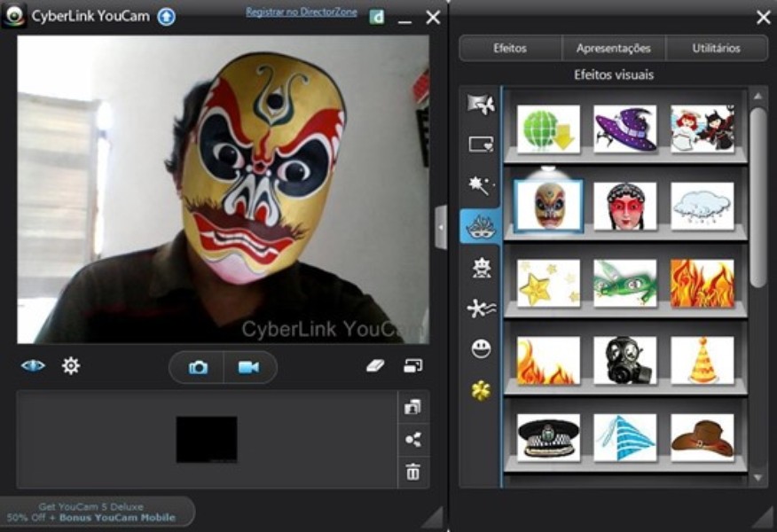Select the frames category icon
The height and width of the screenshot is (532, 777).
point(481,145)
